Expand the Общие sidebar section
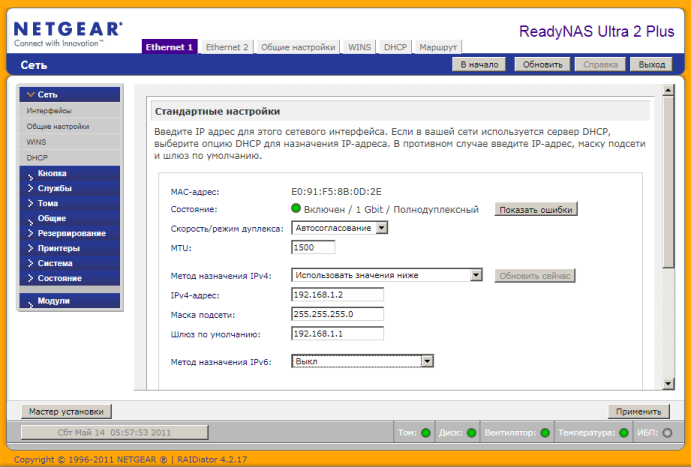The width and height of the screenshot is (691, 467). (70, 219)
